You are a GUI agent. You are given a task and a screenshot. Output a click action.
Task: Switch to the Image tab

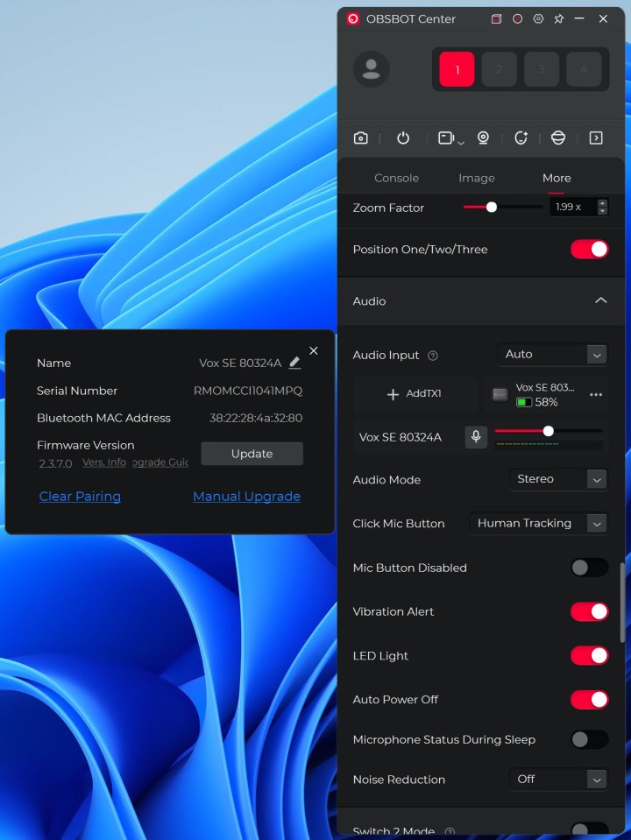coord(477,178)
